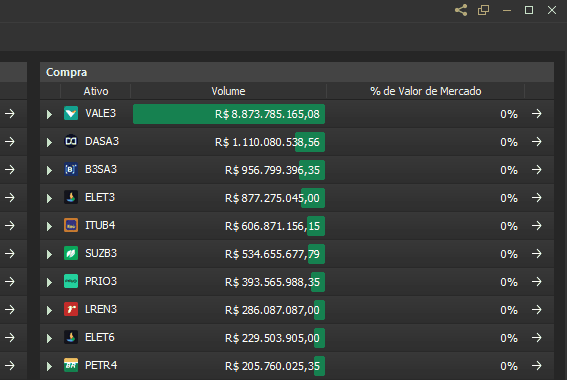
Task: Open VALE3 details with right arrow
Action: point(537,114)
